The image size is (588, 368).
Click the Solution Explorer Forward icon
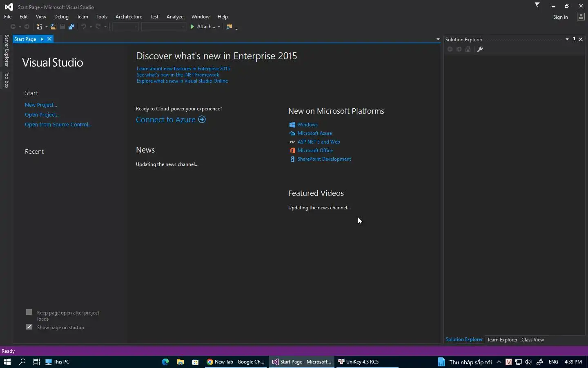(459, 49)
